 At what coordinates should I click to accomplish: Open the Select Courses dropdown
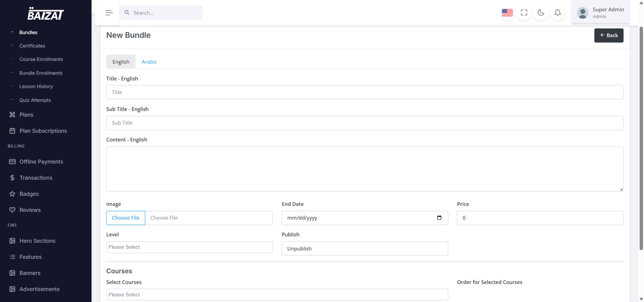277,295
